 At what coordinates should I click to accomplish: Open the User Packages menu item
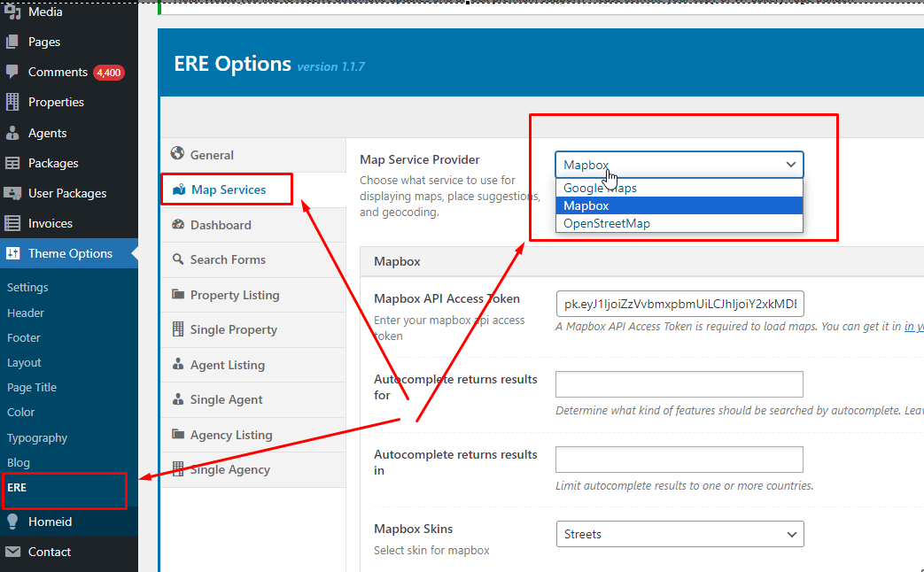69,193
